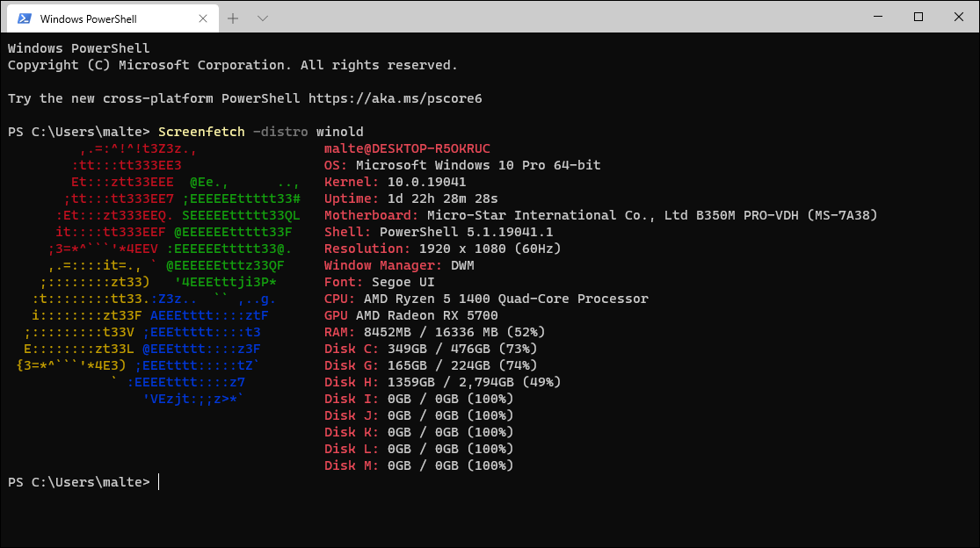Viewport: 980px width, 548px height.
Task: Click the PowerShell icon on the tab
Action: [x=25, y=18]
